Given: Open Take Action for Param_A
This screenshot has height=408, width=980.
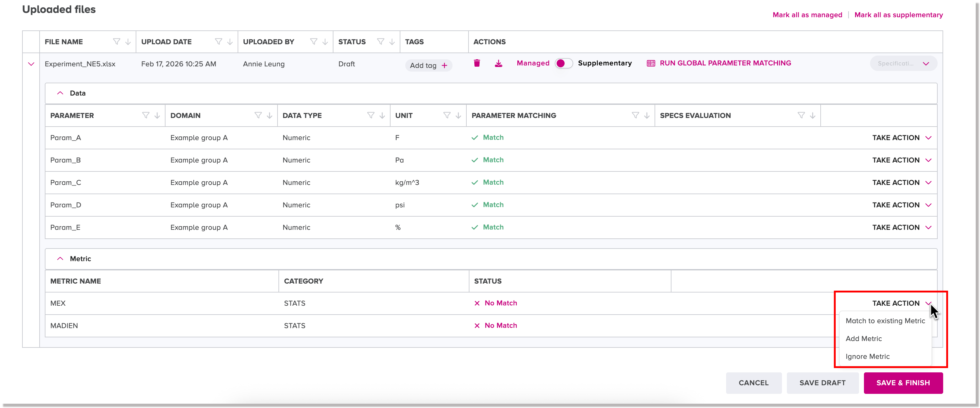Looking at the screenshot, I should 902,138.
